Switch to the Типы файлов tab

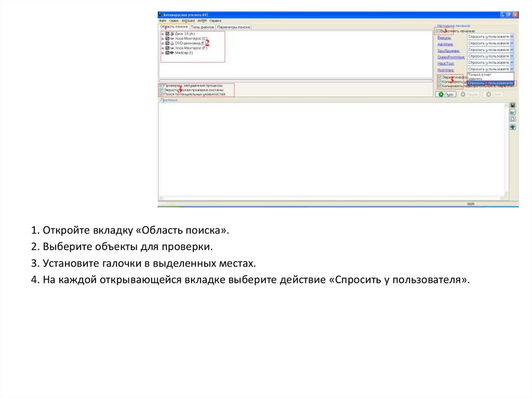[x=202, y=26]
